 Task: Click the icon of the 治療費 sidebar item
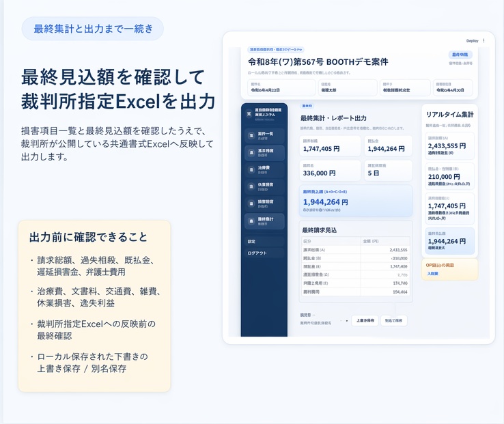tap(251, 170)
